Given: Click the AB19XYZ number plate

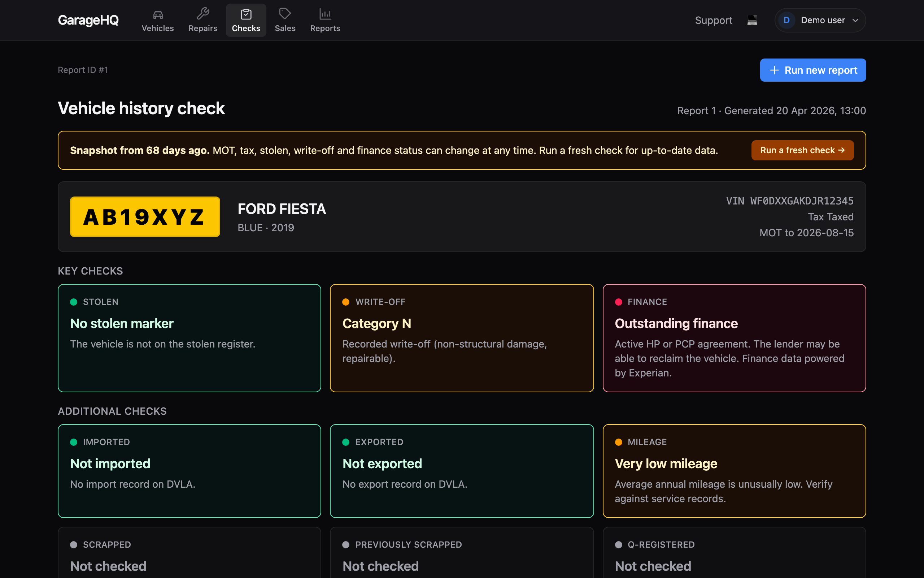Looking at the screenshot, I should (145, 217).
